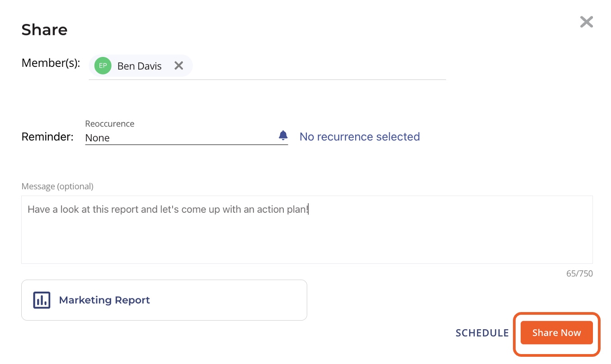
Task: Click the Share dialog heading
Action: point(44,30)
